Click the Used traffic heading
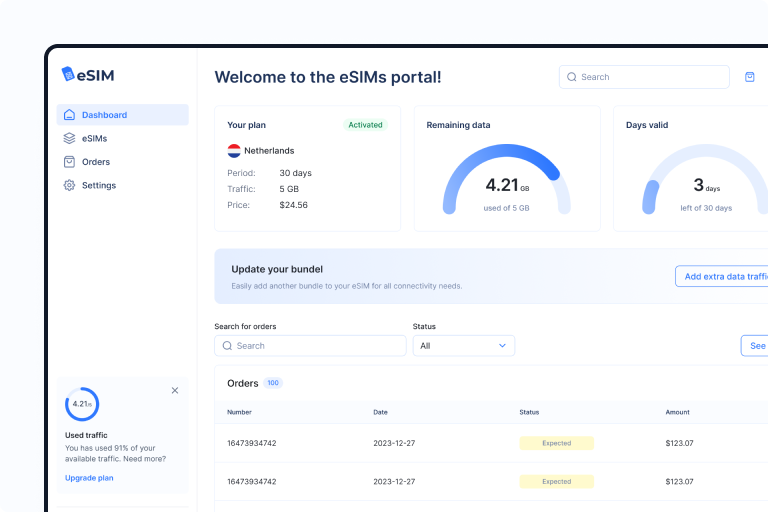 [86, 435]
